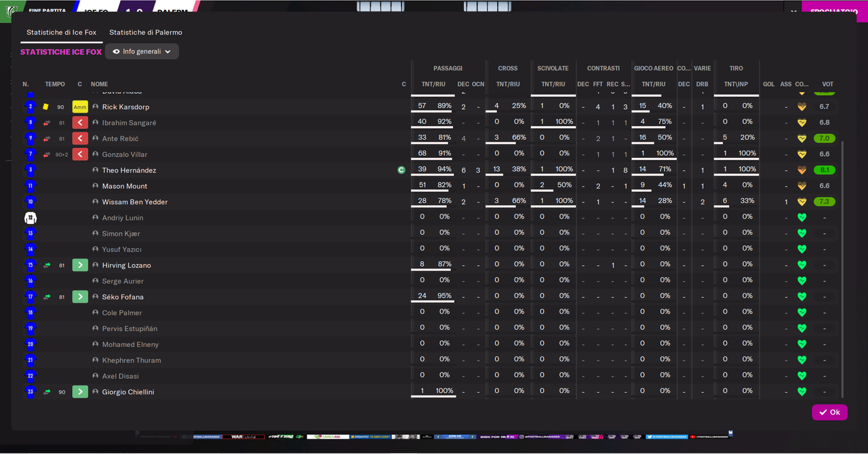
Task: Click the white goalkeeper shirt number 12 icon
Action: pyautogui.click(x=30, y=218)
